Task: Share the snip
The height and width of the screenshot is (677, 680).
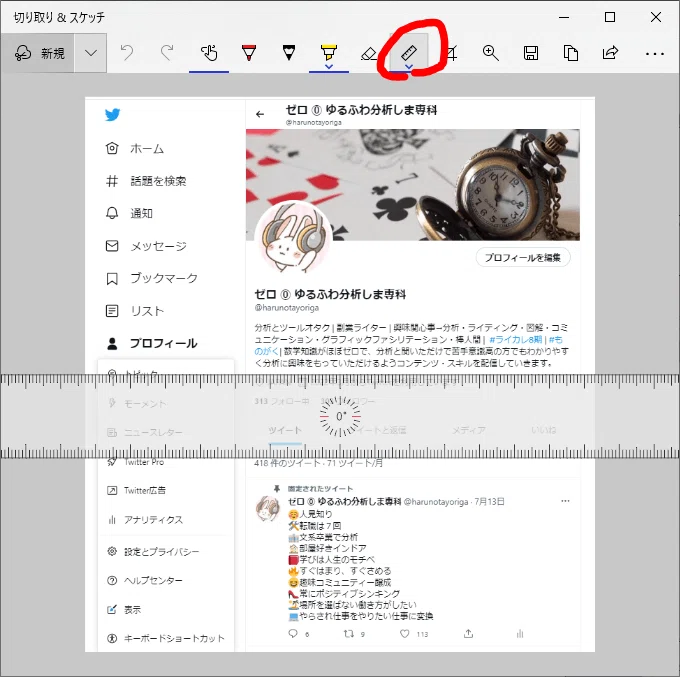Action: click(x=610, y=53)
